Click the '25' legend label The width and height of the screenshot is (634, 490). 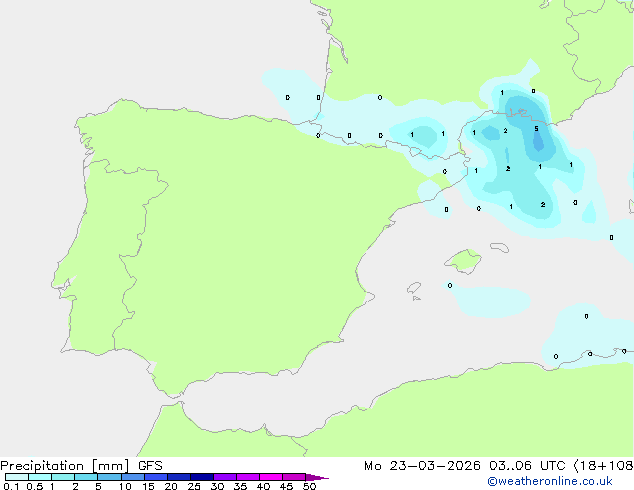[194, 486]
